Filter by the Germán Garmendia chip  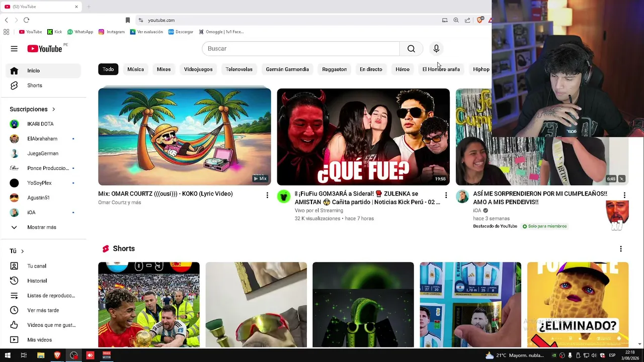point(287,69)
